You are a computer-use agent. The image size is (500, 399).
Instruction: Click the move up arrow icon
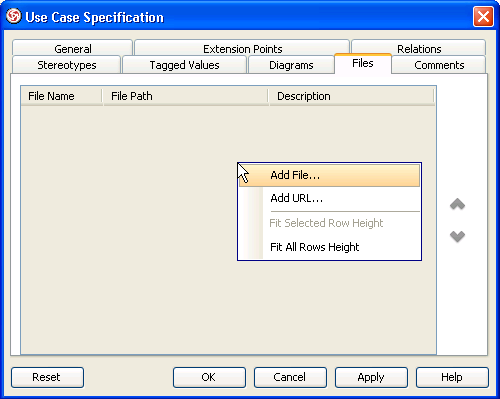(457, 204)
